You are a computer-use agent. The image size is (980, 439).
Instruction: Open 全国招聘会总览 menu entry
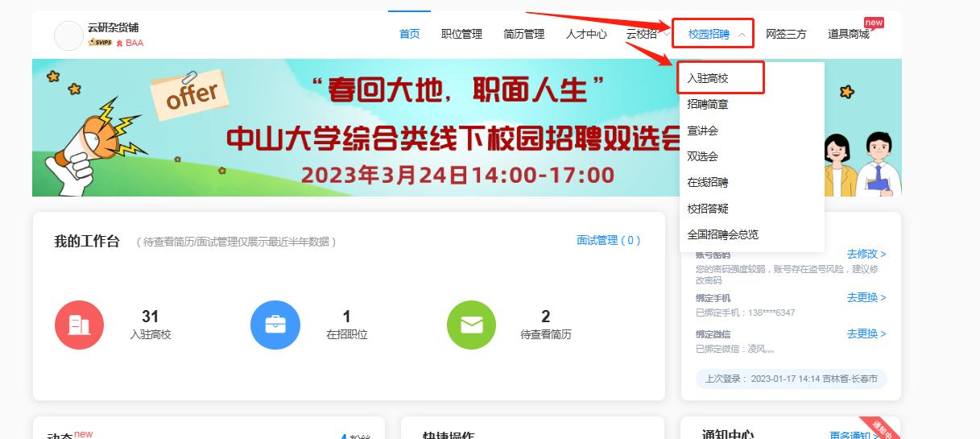722,234
